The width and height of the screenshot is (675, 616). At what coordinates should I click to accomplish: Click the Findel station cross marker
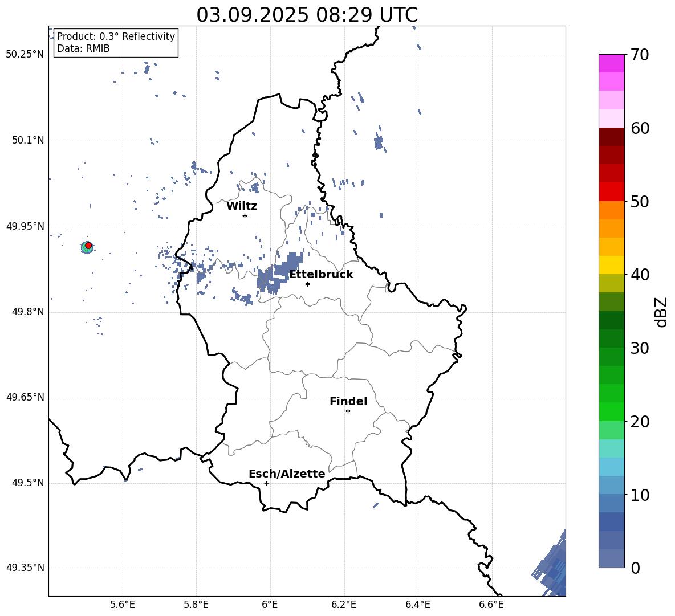click(x=348, y=411)
